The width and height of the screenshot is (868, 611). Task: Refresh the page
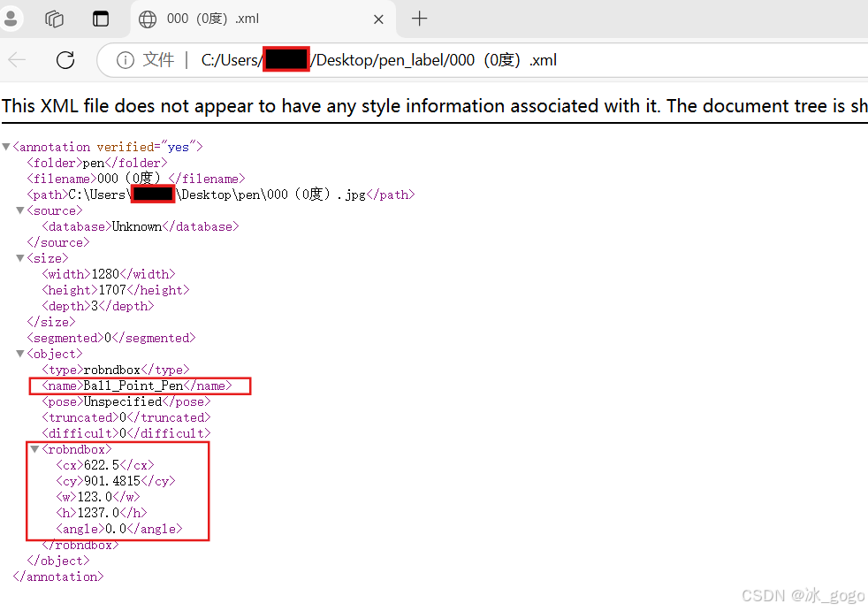point(65,60)
